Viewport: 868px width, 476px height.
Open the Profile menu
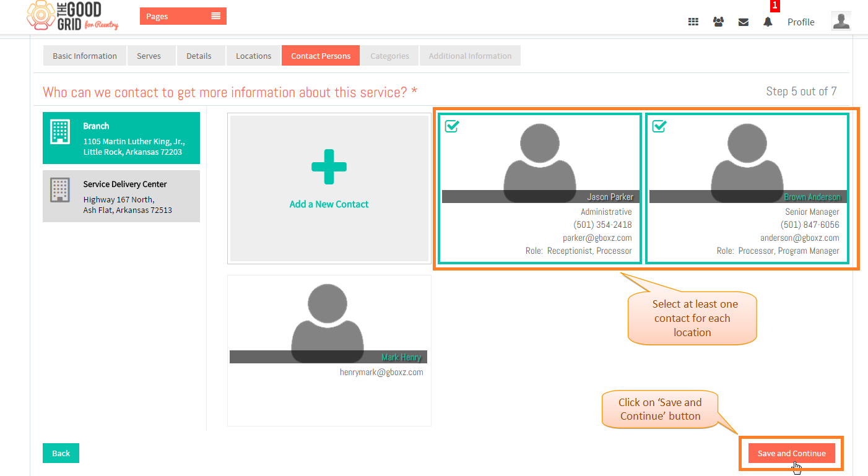tap(801, 22)
